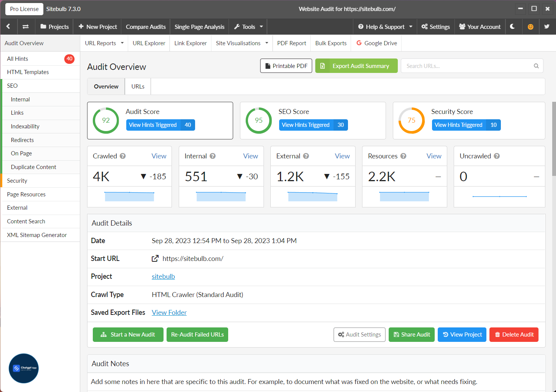Open the PDF Report tab
Viewport: 556px width, 392px height.
click(x=292, y=43)
